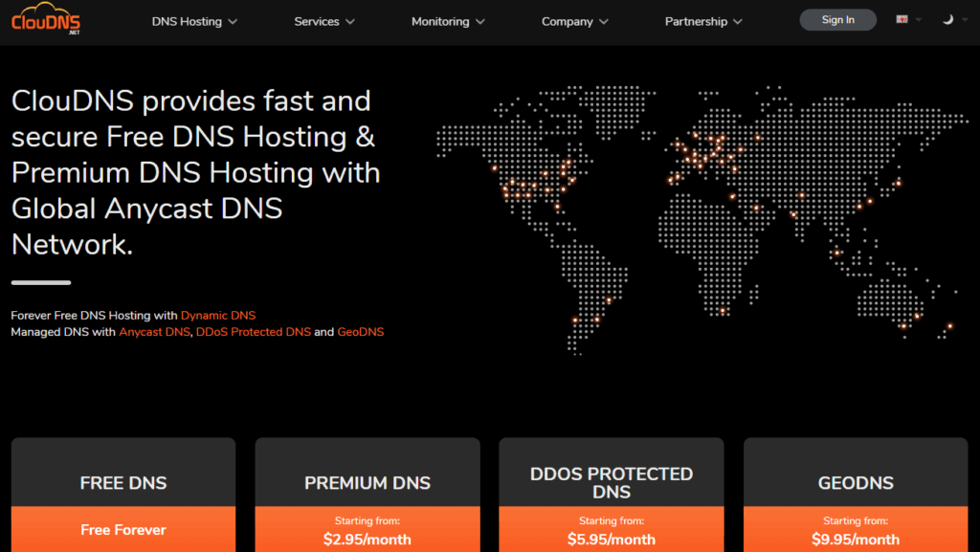Image resolution: width=980 pixels, height=552 pixels.
Task: Select the FREE DNS plan card
Action: click(x=123, y=495)
